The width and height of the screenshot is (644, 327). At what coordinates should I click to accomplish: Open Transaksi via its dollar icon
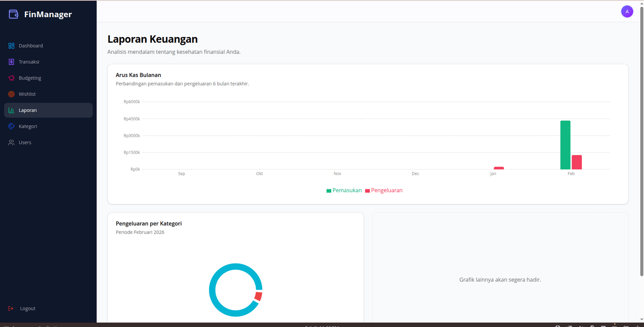11,62
